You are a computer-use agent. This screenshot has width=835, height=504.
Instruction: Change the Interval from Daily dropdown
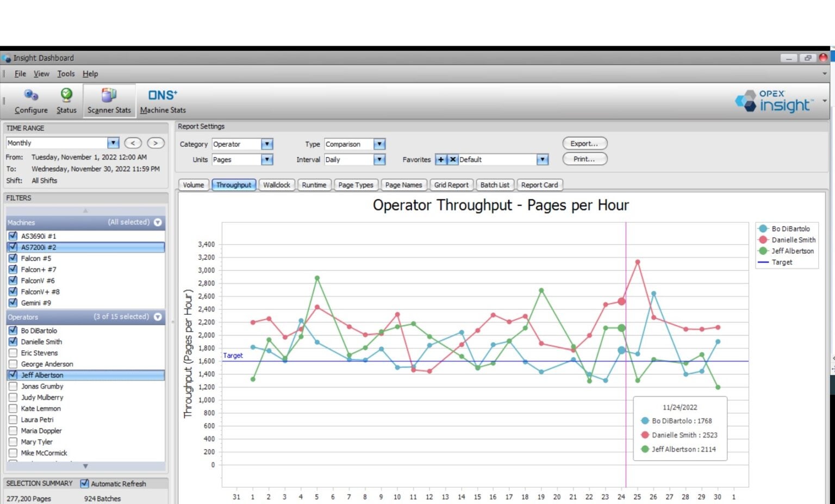pos(379,159)
